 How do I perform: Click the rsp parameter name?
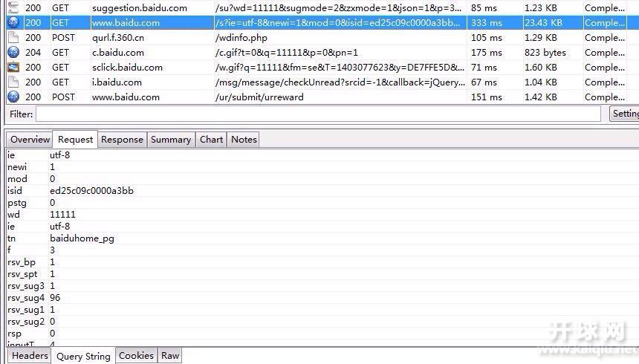[x=14, y=334]
